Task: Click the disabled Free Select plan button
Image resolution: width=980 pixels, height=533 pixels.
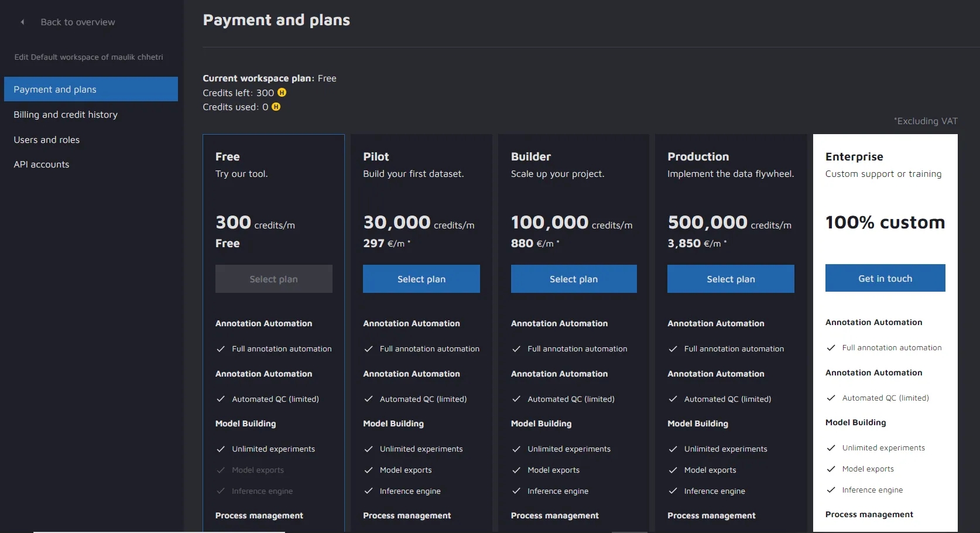Action: (x=273, y=279)
